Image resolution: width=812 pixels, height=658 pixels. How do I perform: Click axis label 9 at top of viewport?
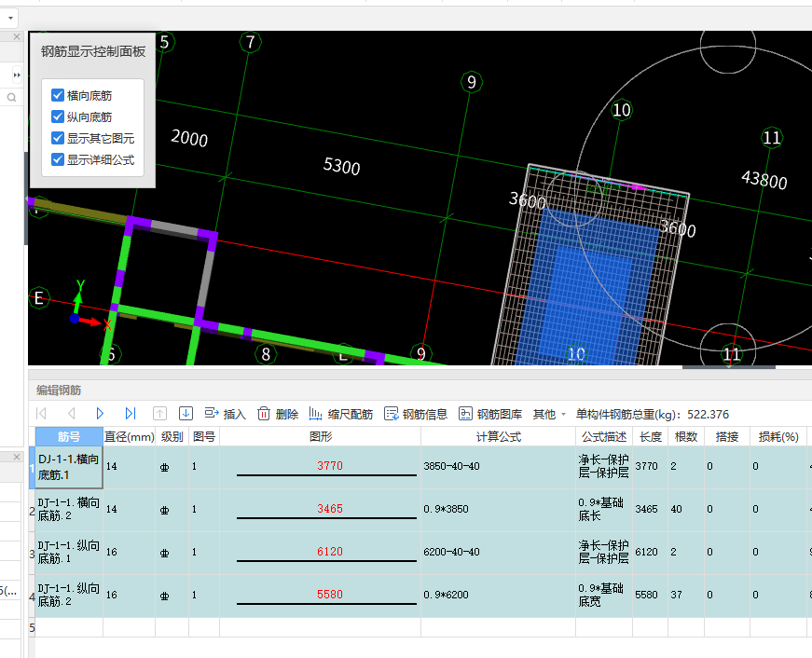coord(471,82)
